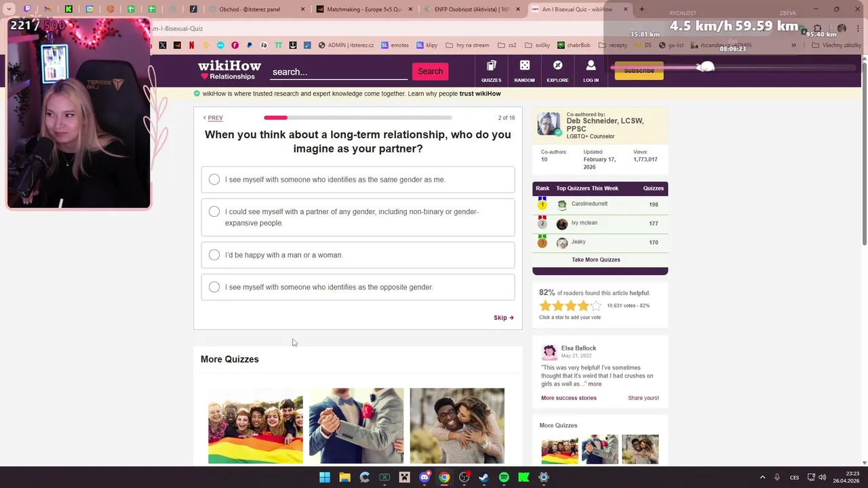Open the piggyback couple quiz thumbnail
The width and height of the screenshot is (868, 488).
pyautogui.click(x=457, y=426)
